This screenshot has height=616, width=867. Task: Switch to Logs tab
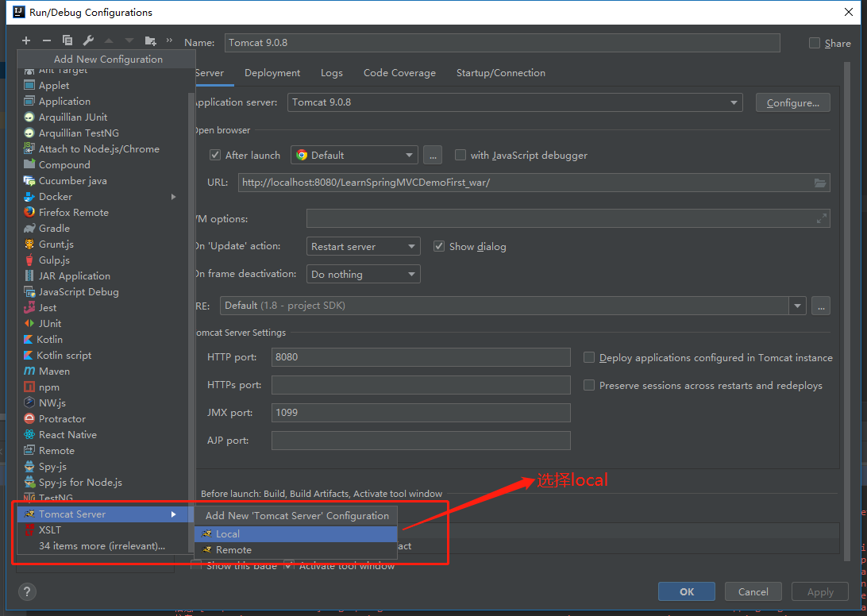[x=331, y=73]
